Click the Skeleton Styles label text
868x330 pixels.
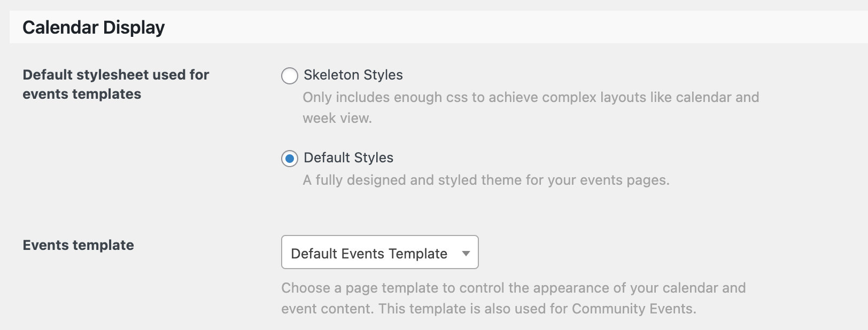(x=353, y=75)
